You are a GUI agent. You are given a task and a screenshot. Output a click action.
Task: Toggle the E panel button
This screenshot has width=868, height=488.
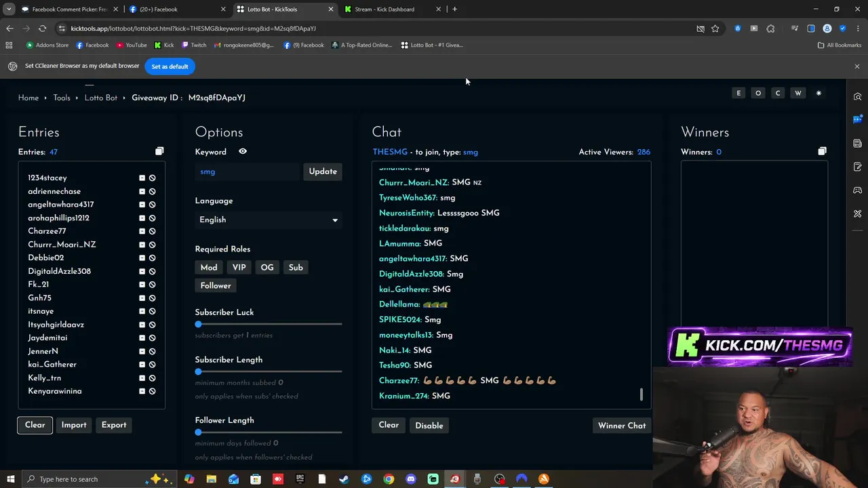click(738, 93)
